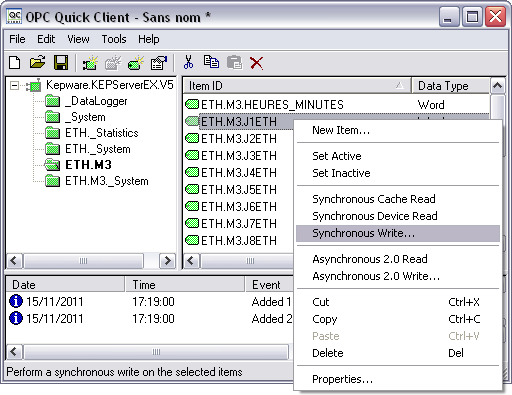Open the Tools menu

[114, 39]
